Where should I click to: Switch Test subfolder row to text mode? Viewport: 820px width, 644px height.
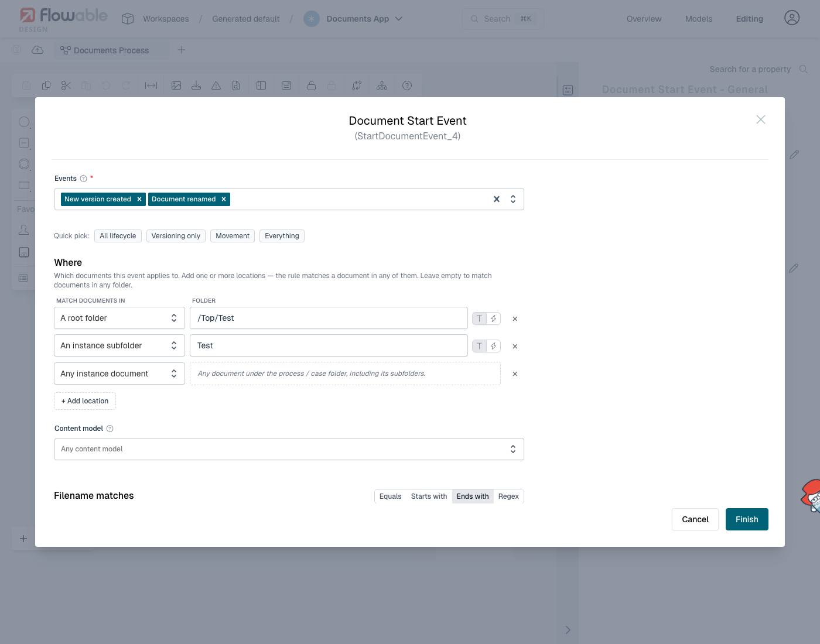[x=480, y=346]
